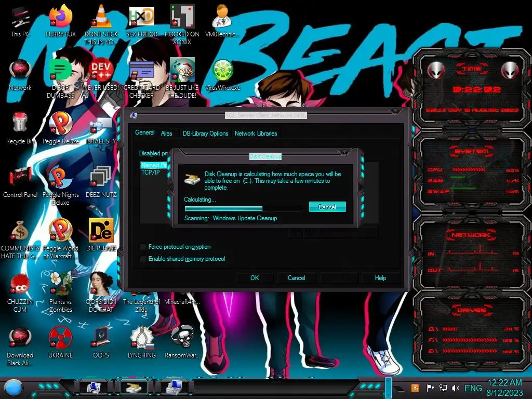Click OK in the Client Network Utility
The height and width of the screenshot is (399, 532).
pyautogui.click(x=255, y=278)
